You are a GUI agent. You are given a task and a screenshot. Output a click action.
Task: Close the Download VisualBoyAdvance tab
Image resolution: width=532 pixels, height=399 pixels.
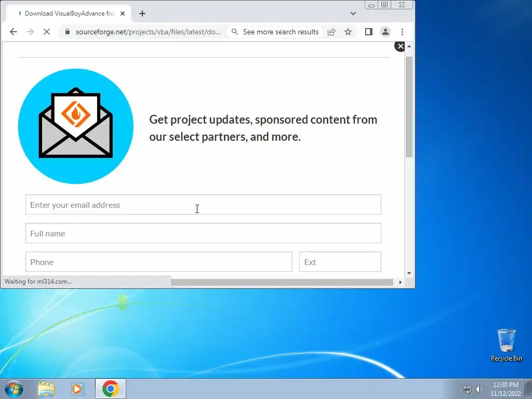point(123,14)
